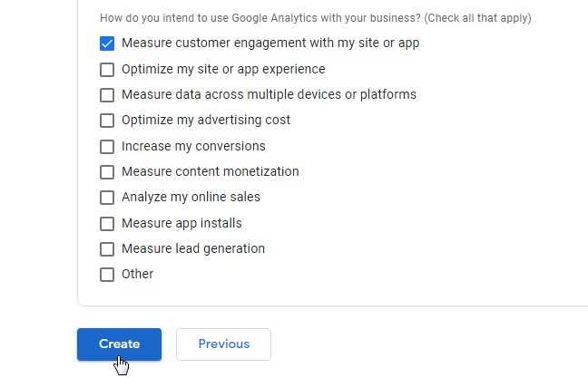Click the 'Measure app installs' label text
The height and width of the screenshot is (378, 588).
(181, 223)
